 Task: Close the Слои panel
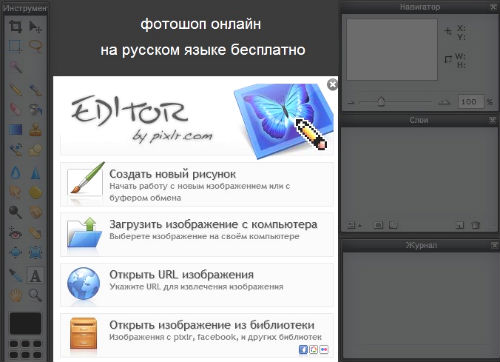492,120
